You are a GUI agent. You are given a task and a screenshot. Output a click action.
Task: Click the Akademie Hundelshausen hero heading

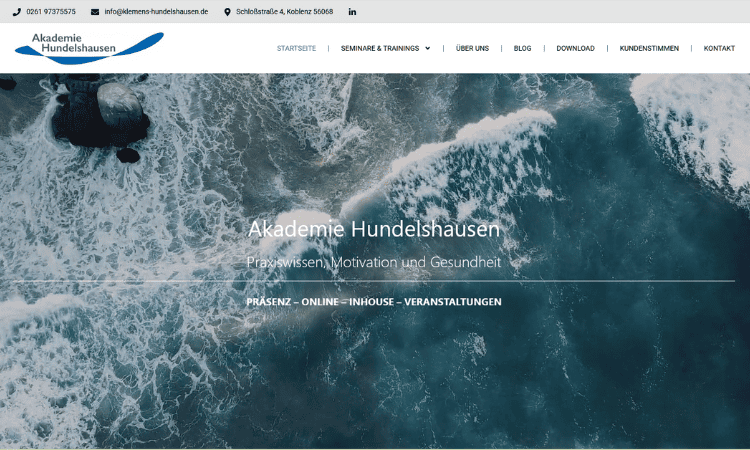click(374, 229)
